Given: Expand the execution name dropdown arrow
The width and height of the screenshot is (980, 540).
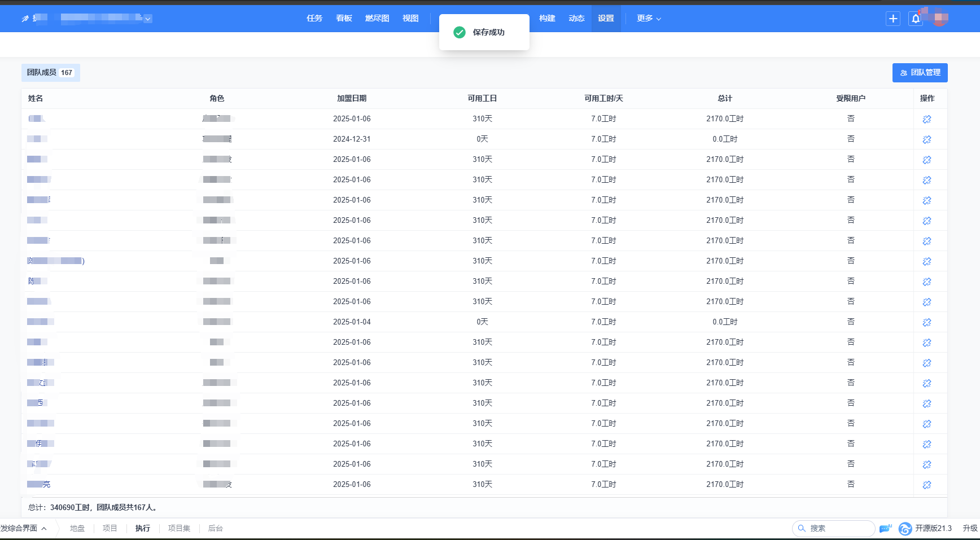Looking at the screenshot, I should [x=147, y=19].
